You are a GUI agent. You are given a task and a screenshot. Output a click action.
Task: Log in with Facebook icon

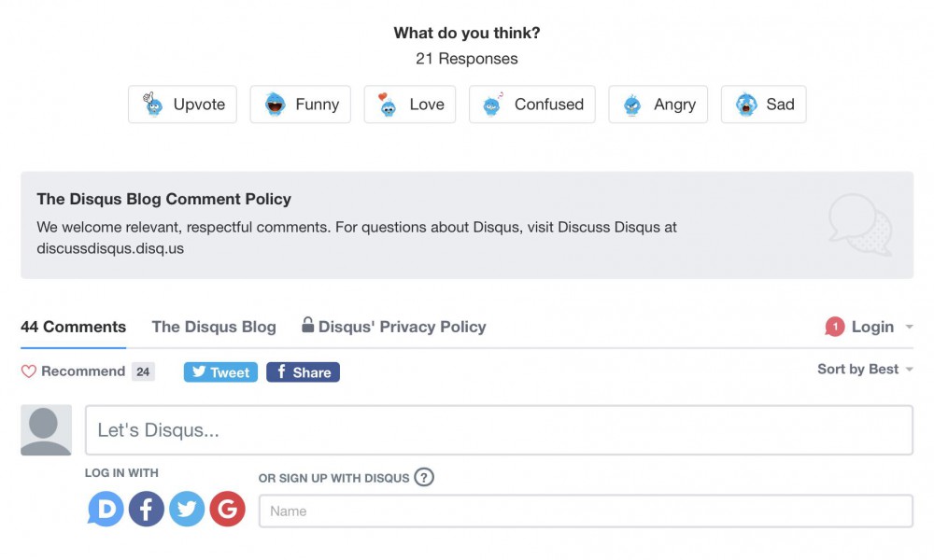(x=147, y=509)
